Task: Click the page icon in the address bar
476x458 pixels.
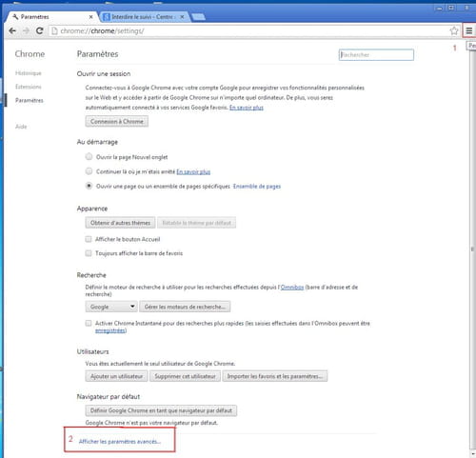Action: (x=54, y=30)
